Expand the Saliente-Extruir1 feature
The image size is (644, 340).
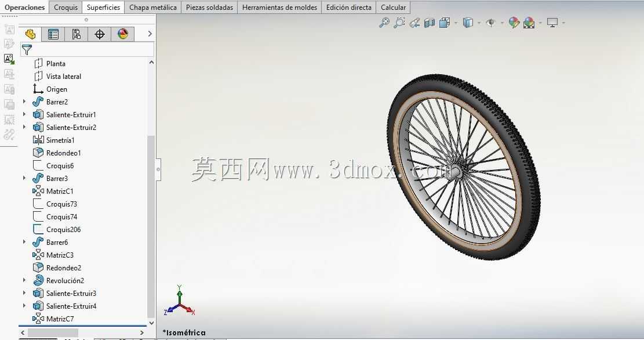[x=24, y=114]
